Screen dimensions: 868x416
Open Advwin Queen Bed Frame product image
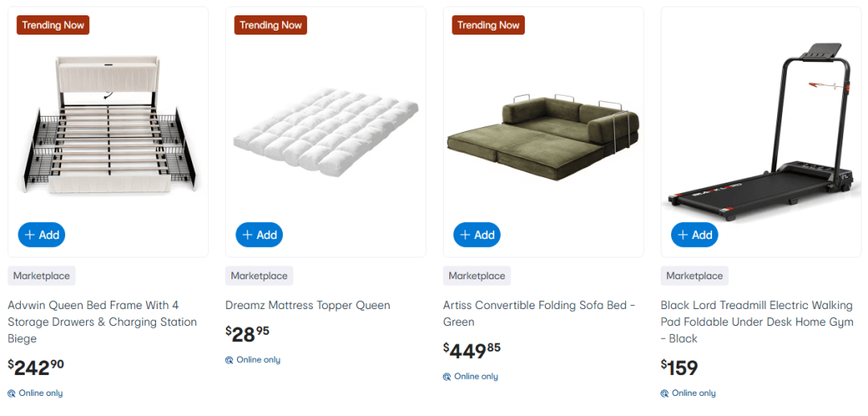click(x=108, y=125)
